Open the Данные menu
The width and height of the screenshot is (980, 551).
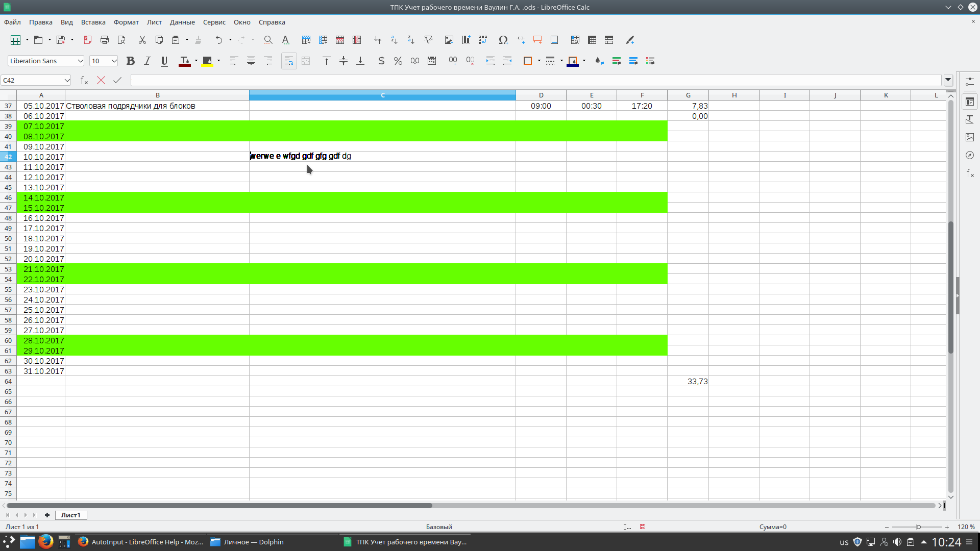click(x=182, y=22)
